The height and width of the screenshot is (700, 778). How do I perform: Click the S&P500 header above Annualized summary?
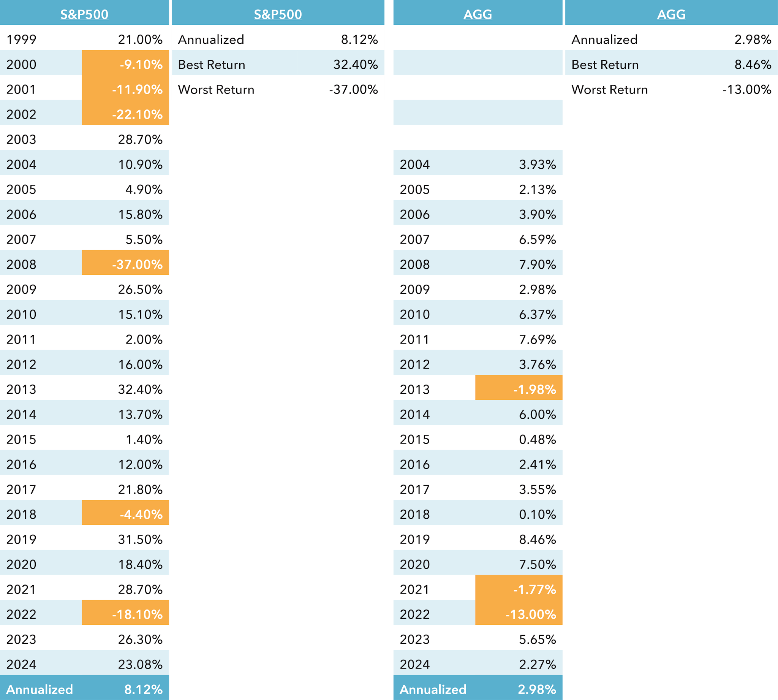278,14
